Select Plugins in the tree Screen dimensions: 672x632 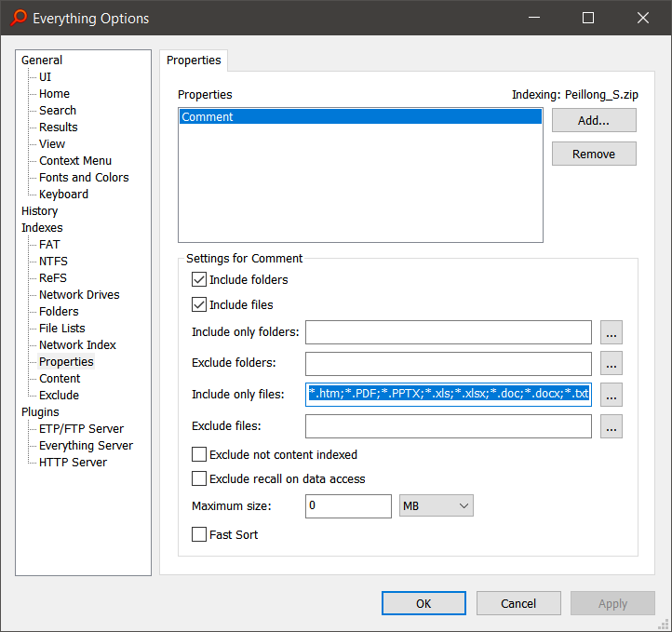click(x=40, y=411)
